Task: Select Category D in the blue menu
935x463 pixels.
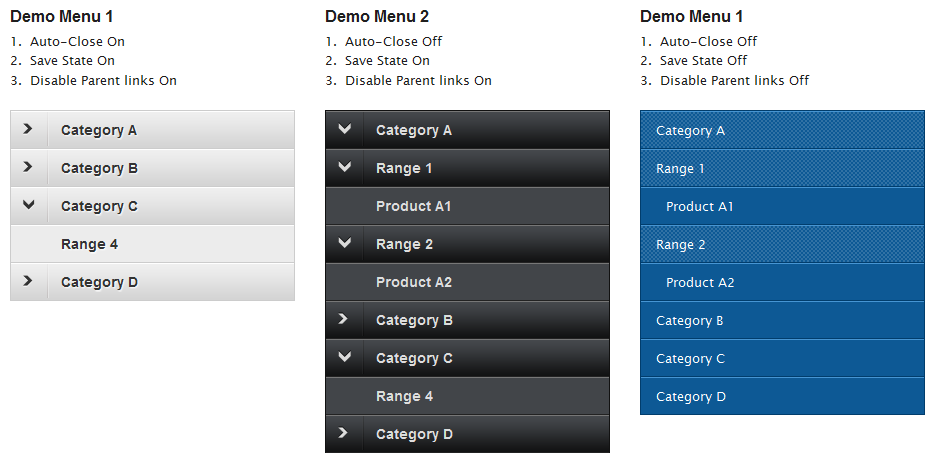Action: pyautogui.click(x=690, y=396)
